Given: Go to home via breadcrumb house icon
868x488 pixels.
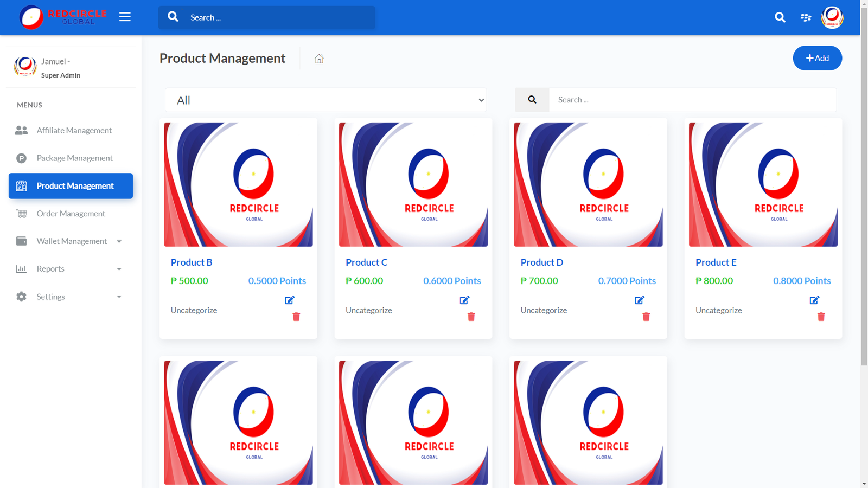Looking at the screenshot, I should point(319,59).
